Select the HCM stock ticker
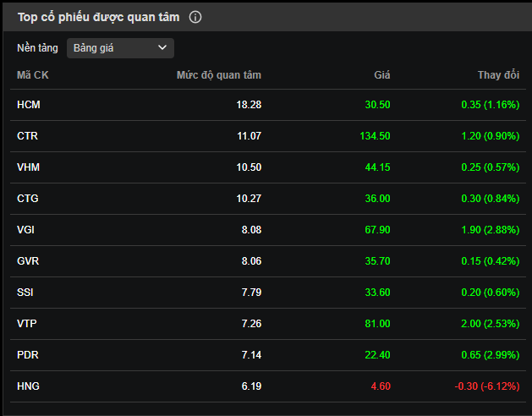The width and height of the screenshot is (532, 416). [x=29, y=105]
